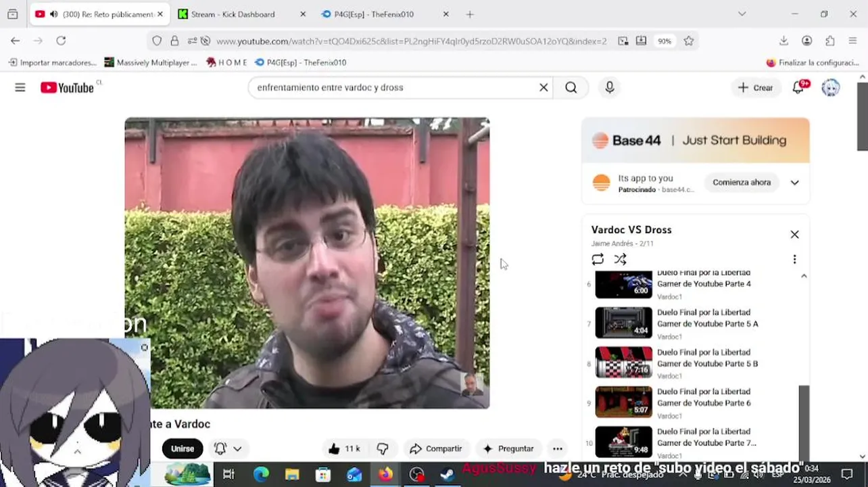This screenshot has height=487, width=868.
Task: Start voice search with the microphone
Action: pos(610,87)
